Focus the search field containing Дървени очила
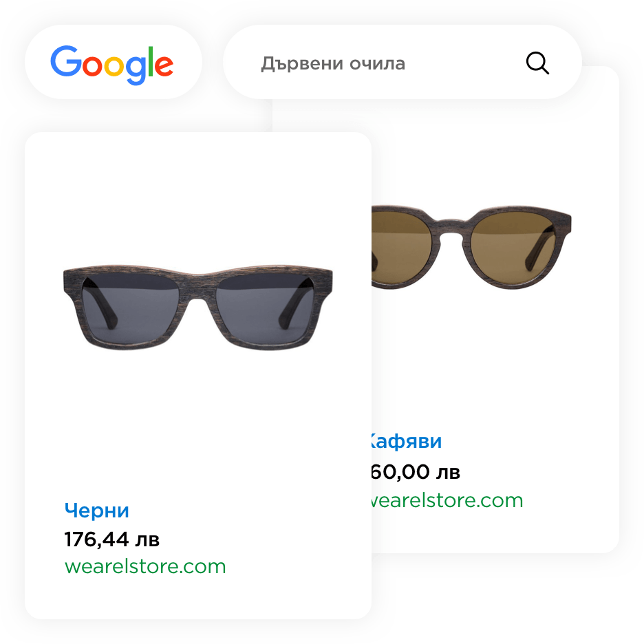This screenshot has width=644, height=644. pyautogui.click(x=402, y=62)
